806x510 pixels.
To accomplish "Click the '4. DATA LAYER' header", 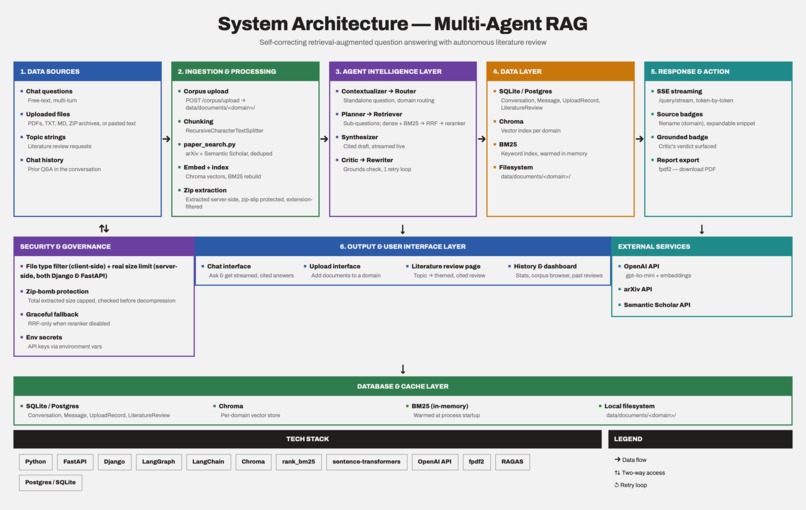I will point(560,71).
